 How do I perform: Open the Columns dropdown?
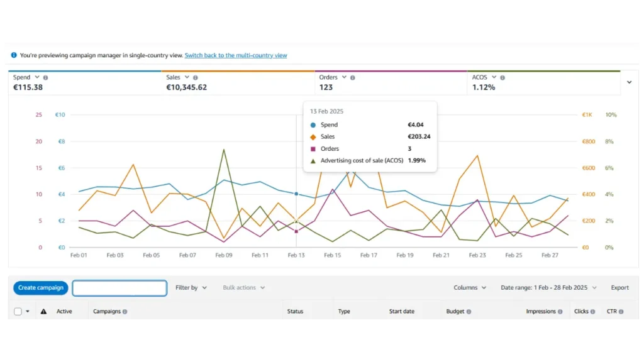(x=470, y=288)
